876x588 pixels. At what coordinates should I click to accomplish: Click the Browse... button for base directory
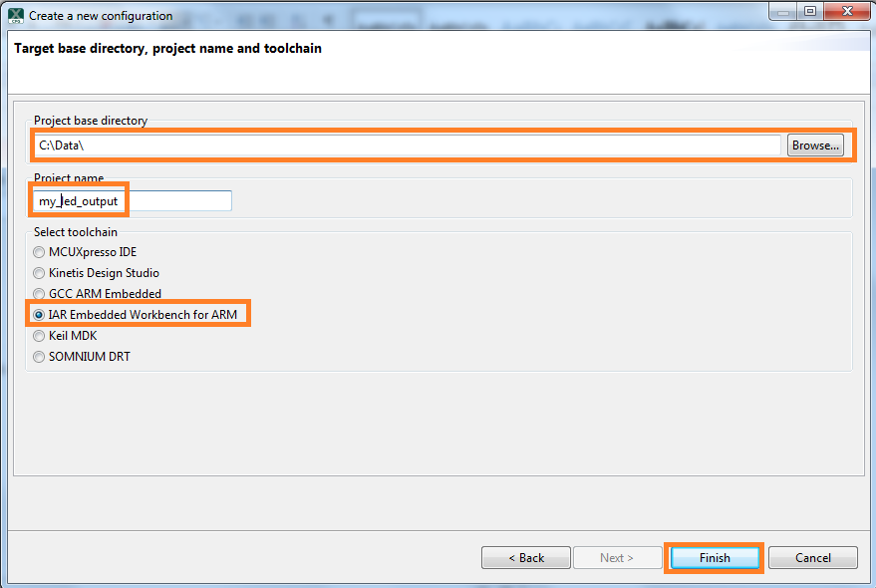[815, 146]
